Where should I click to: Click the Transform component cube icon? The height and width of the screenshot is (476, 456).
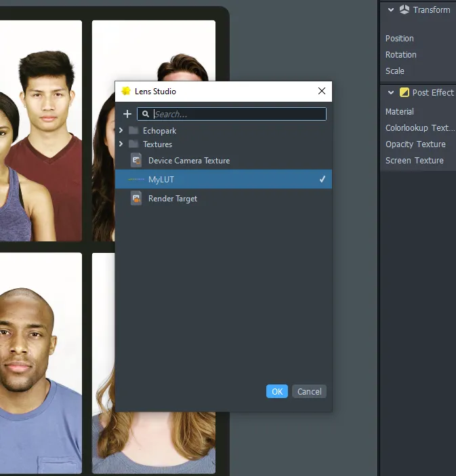[404, 9]
